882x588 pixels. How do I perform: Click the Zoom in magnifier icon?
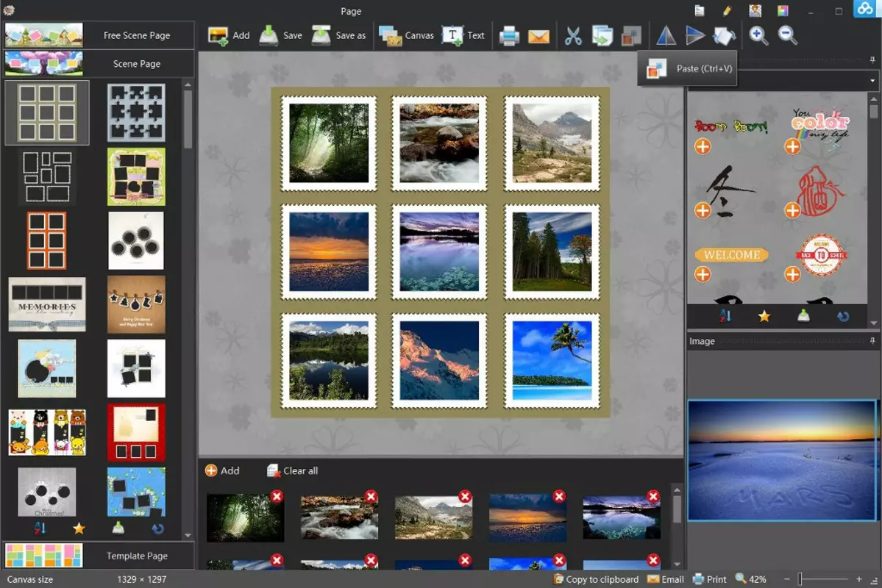pyautogui.click(x=758, y=35)
